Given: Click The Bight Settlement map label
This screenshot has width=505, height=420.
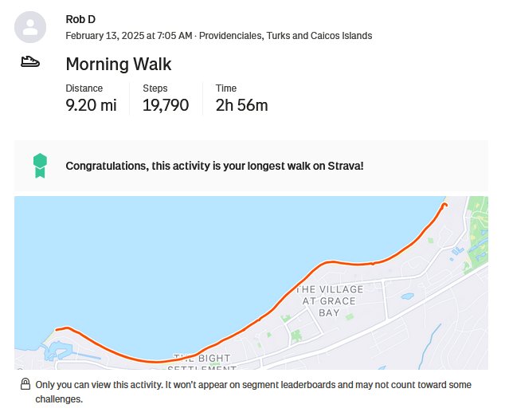Looking at the screenshot, I should click(x=202, y=362).
